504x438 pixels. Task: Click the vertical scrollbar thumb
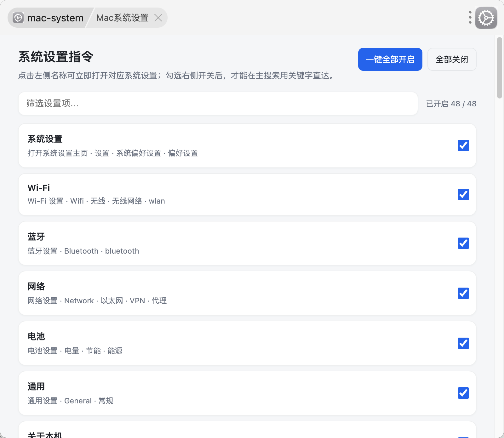(499, 68)
